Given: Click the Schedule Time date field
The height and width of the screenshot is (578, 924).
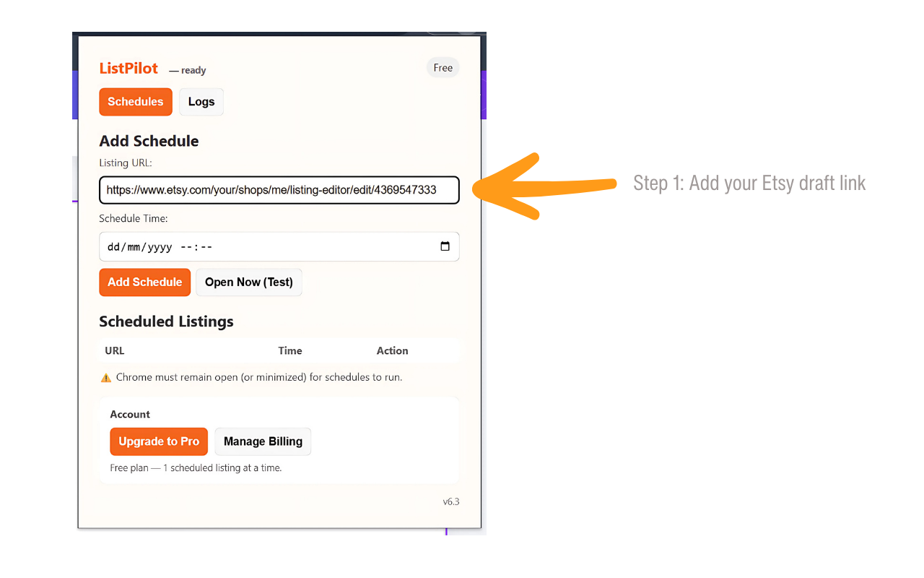Looking at the screenshot, I should click(279, 246).
